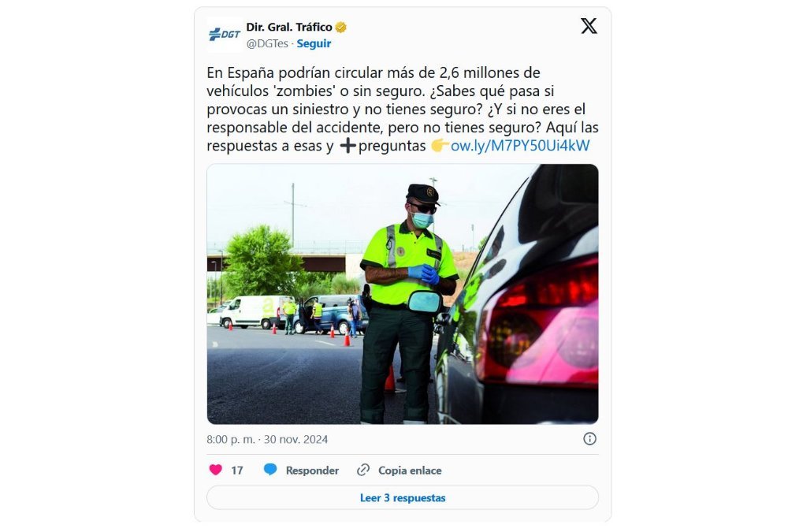788x532 pixels.
Task: Open Leer 3 respuestas button
Action: [403, 498]
